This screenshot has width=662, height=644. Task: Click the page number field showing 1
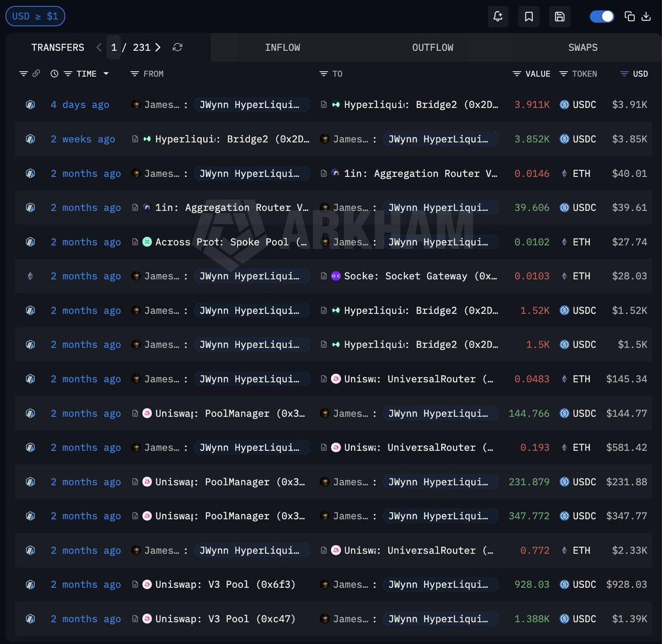coord(114,47)
